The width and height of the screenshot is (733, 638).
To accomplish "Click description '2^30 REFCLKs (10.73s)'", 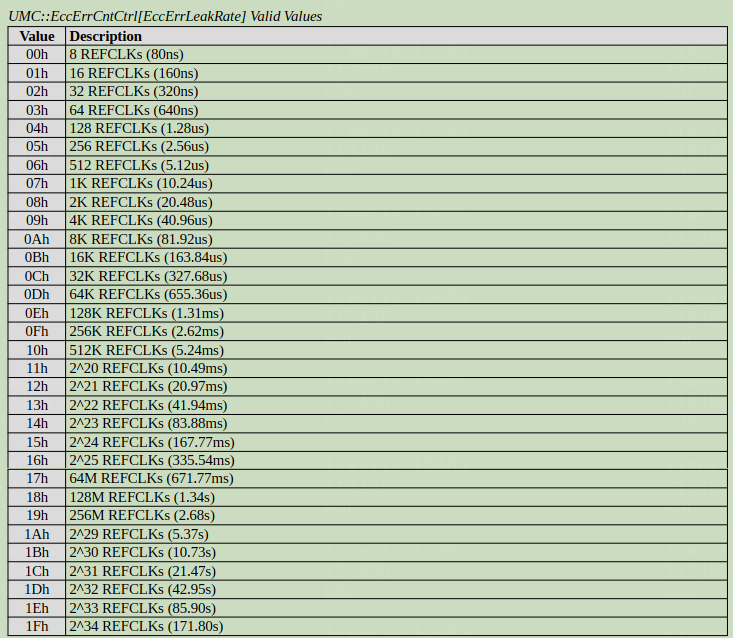I will (x=143, y=552).
